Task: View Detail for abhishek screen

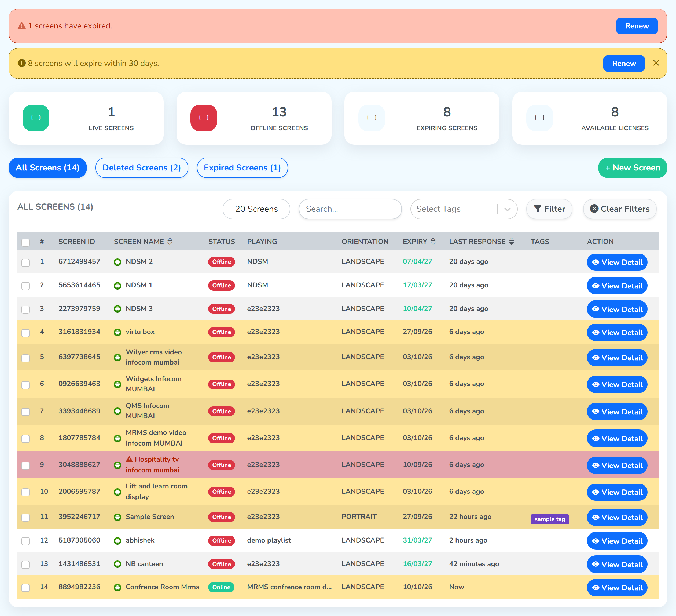Action: (x=617, y=541)
